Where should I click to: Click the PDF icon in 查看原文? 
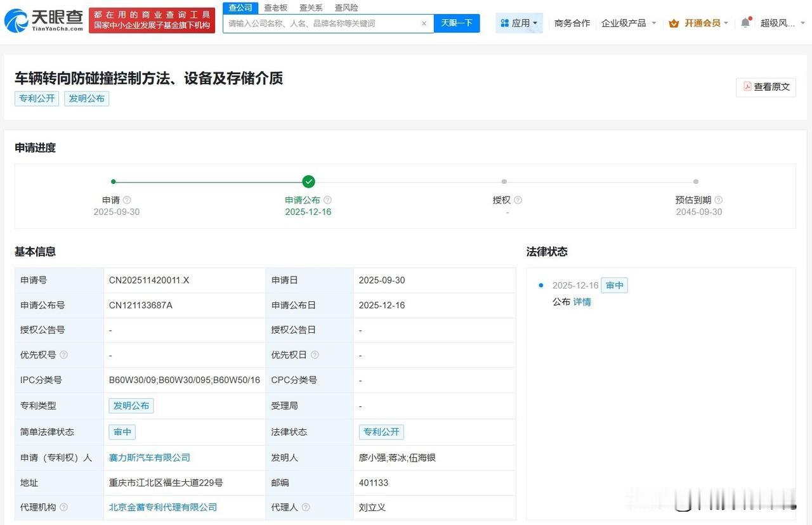tap(747, 87)
